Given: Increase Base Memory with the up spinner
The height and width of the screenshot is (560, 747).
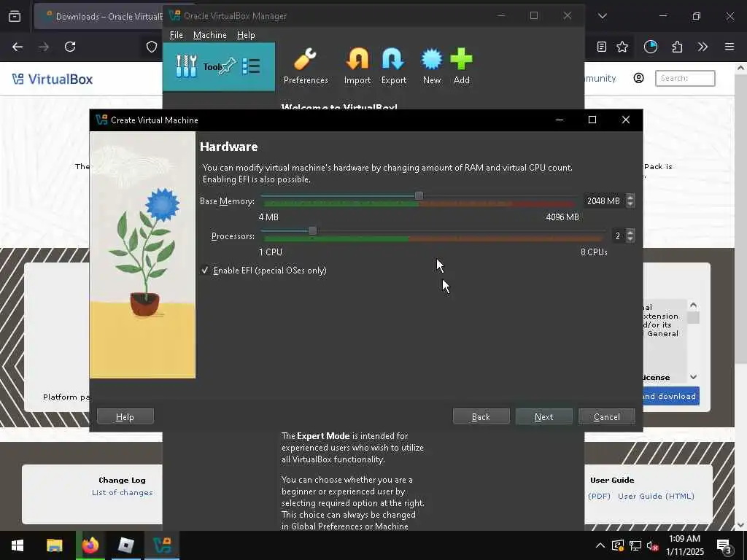Looking at the screenshot, I should [630, 198].
